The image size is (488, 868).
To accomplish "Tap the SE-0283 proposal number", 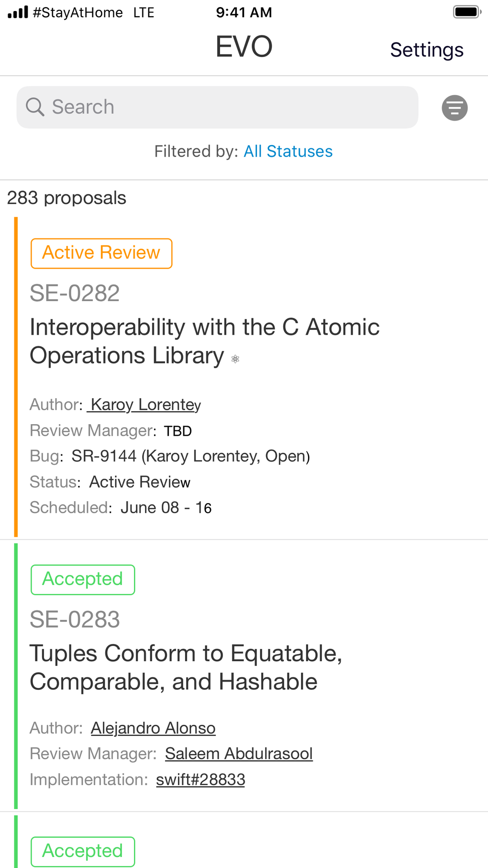I will pos(75,620).
